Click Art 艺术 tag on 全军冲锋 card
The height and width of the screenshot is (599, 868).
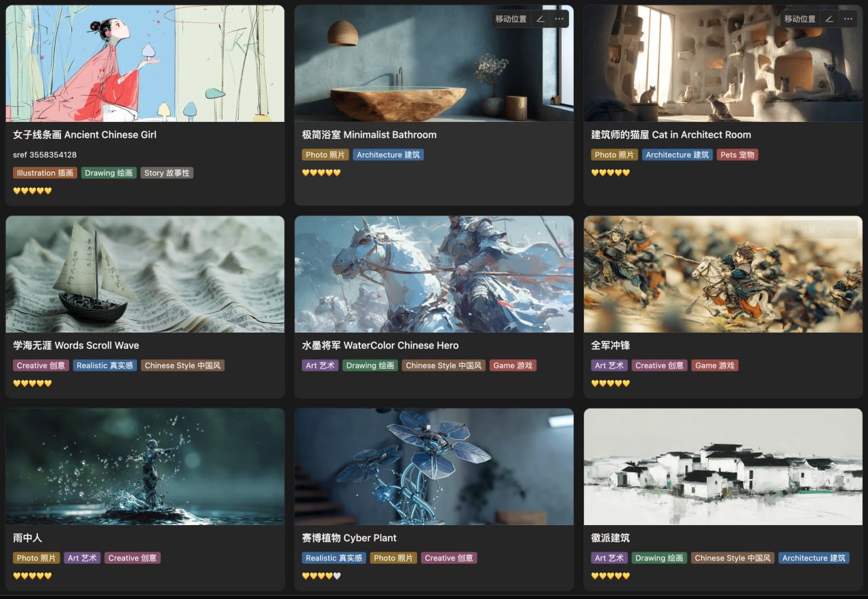[x=609, y=366]
